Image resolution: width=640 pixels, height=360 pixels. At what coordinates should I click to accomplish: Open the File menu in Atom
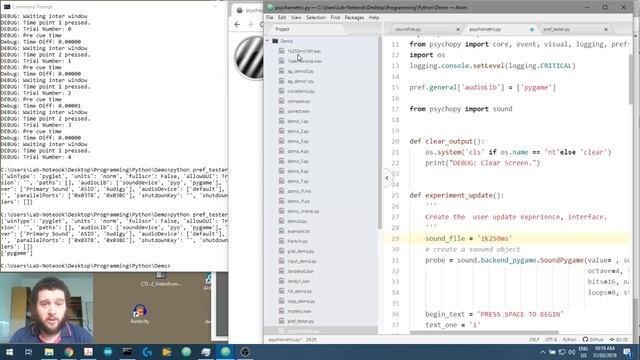click(269, 18)
